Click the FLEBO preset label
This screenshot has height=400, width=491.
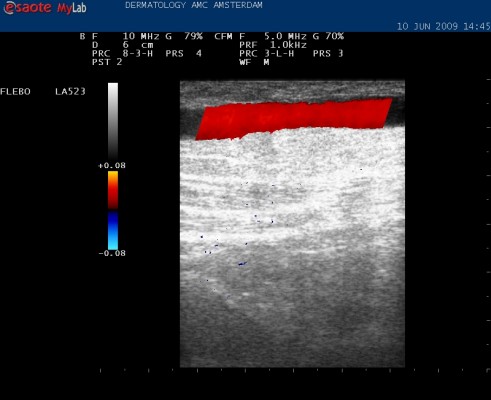tap(15, 91)
